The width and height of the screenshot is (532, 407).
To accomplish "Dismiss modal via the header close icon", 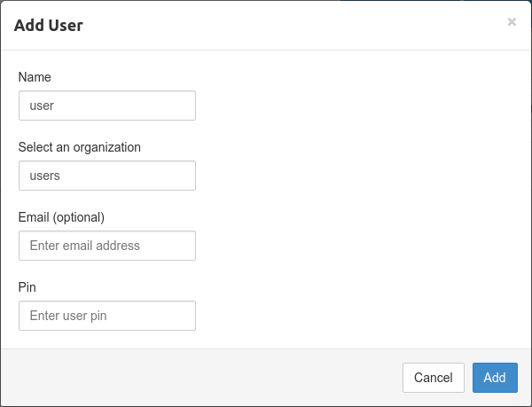I will [x=512, y=22].
